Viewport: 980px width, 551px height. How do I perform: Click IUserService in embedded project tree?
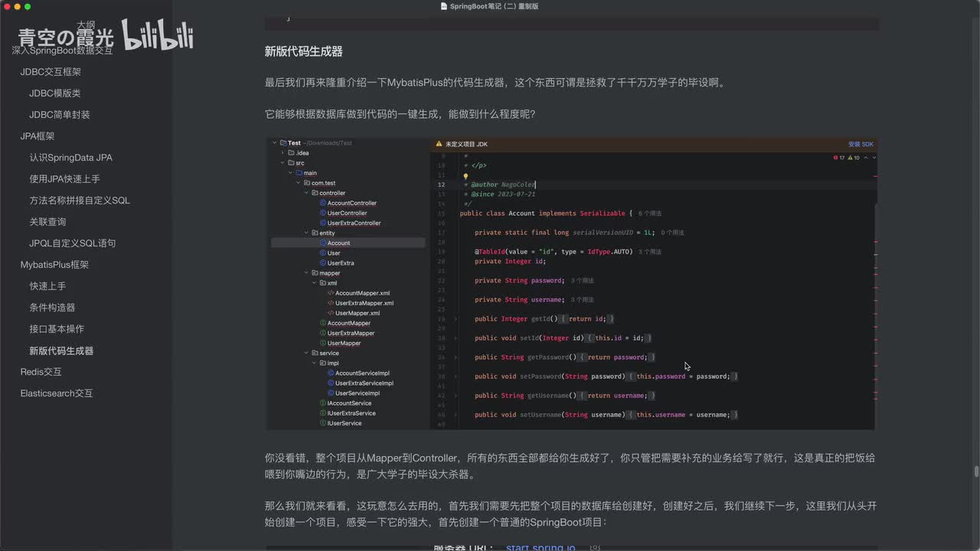pos(344,423)
